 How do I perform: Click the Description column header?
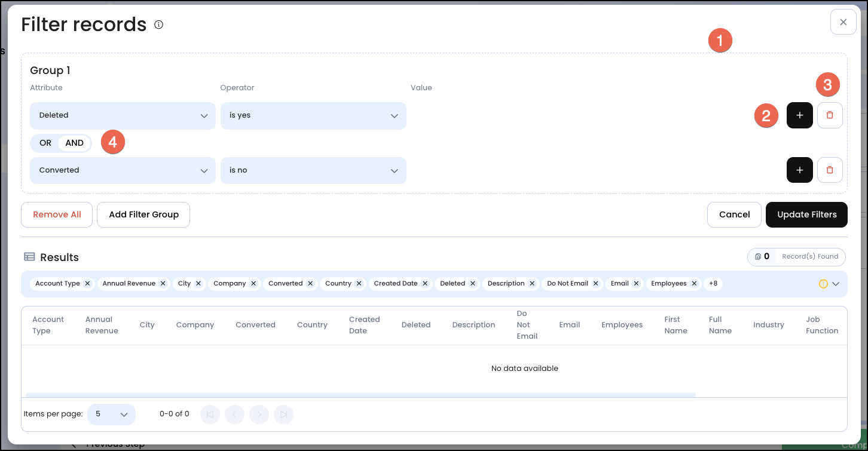pos(474,325)
